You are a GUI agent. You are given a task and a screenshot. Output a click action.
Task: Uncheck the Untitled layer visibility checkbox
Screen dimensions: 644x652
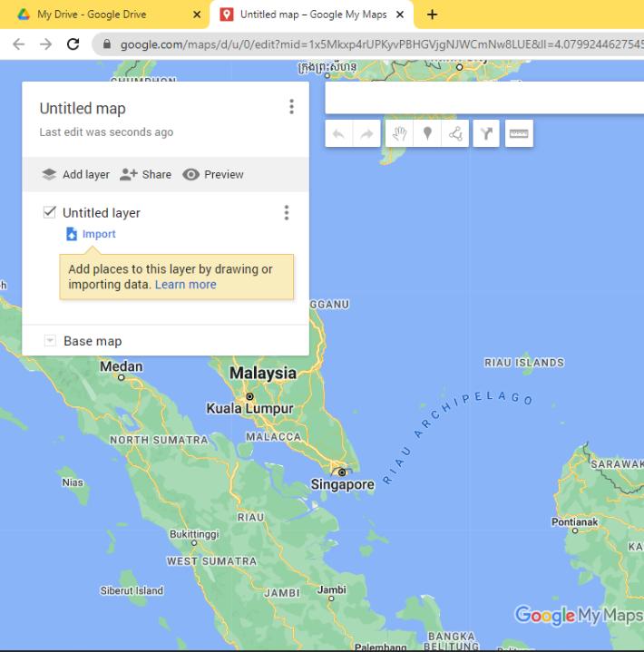(50, 212)
